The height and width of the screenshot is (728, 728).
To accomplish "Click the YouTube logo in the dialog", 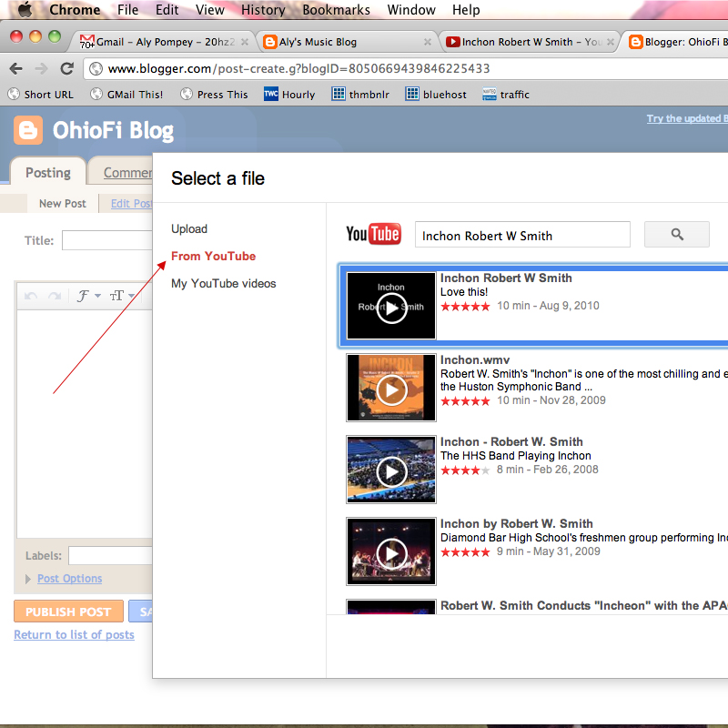I will tap(373, 234).
